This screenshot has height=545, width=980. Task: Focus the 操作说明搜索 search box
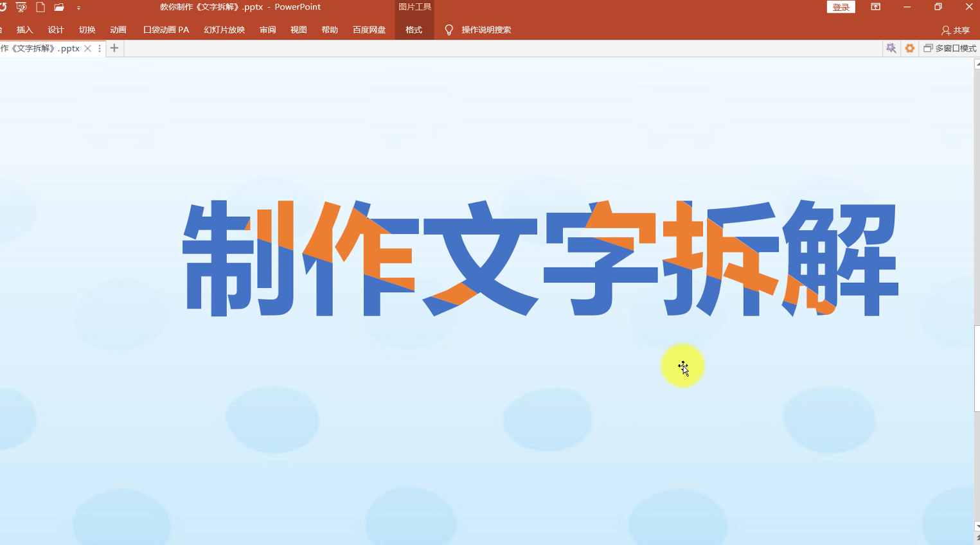pos(486,30)
